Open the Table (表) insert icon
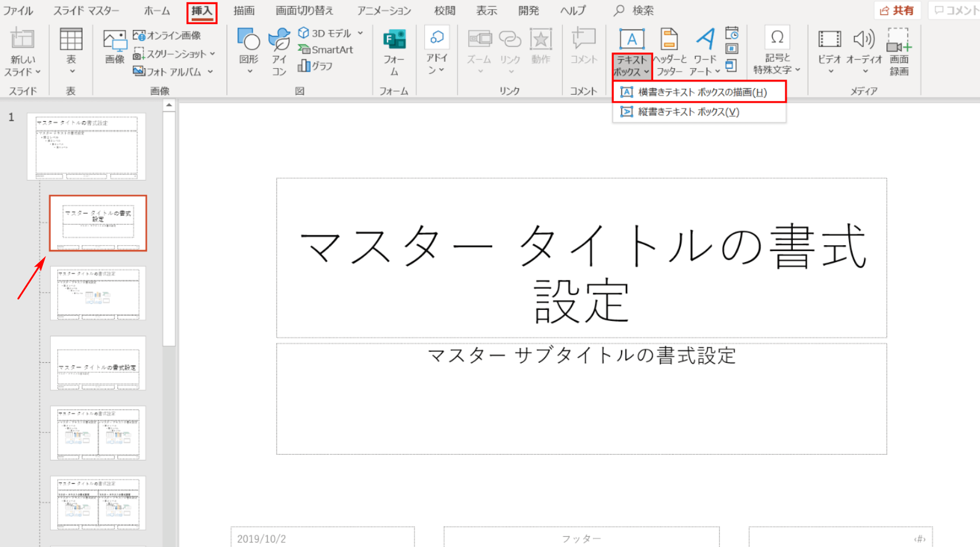 point(71,39)
